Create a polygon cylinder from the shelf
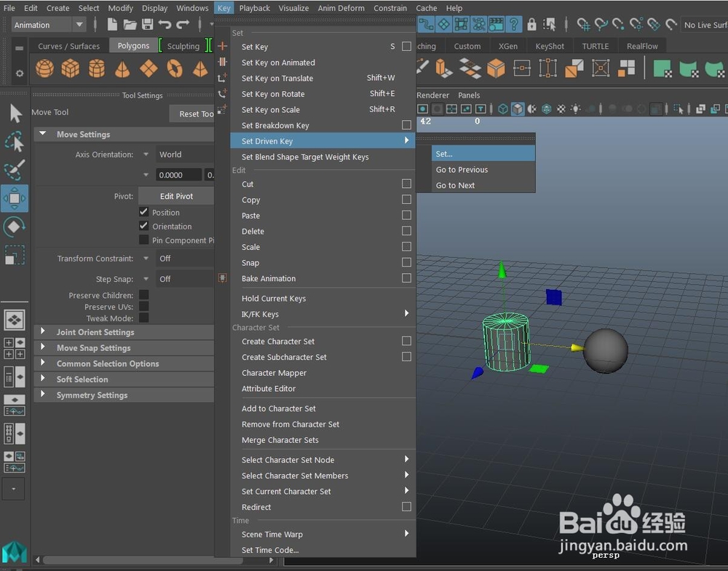This screenshot has width=728, height=571. pyautogui.click(x=97, y=68)
